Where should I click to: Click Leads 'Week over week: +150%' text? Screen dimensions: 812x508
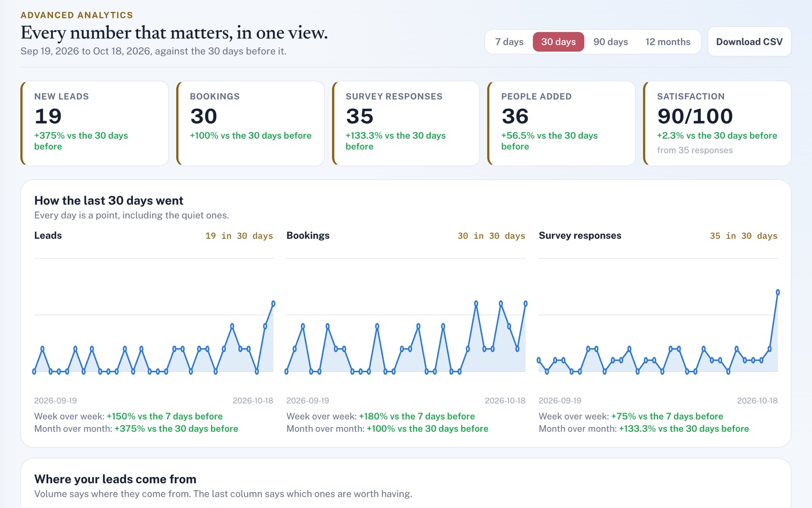tap(128, 417)
